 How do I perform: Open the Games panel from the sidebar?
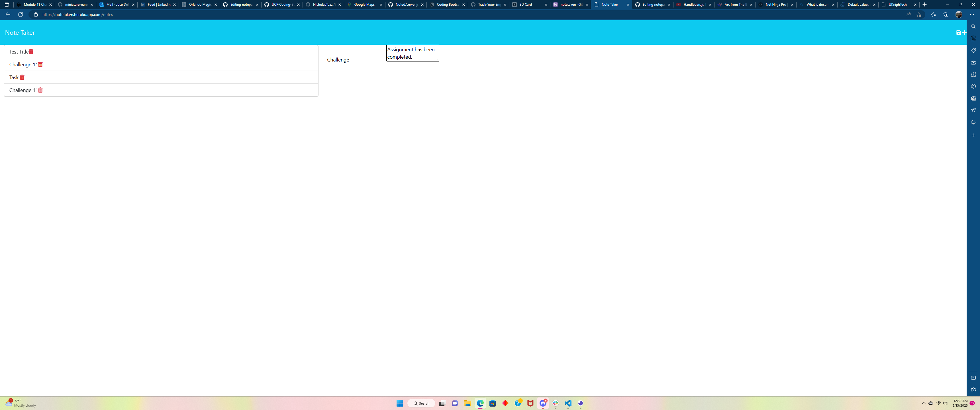click(x=973, y=75)
